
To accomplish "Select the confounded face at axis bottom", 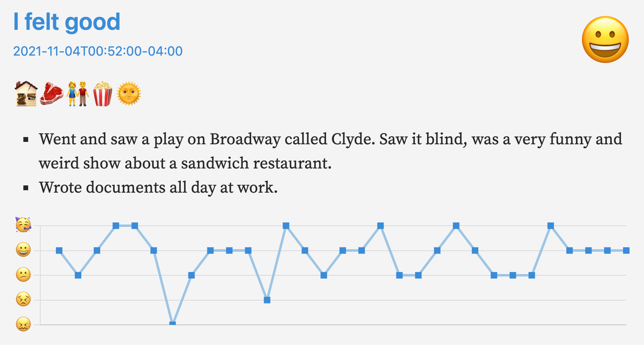I will click(23, 324).
